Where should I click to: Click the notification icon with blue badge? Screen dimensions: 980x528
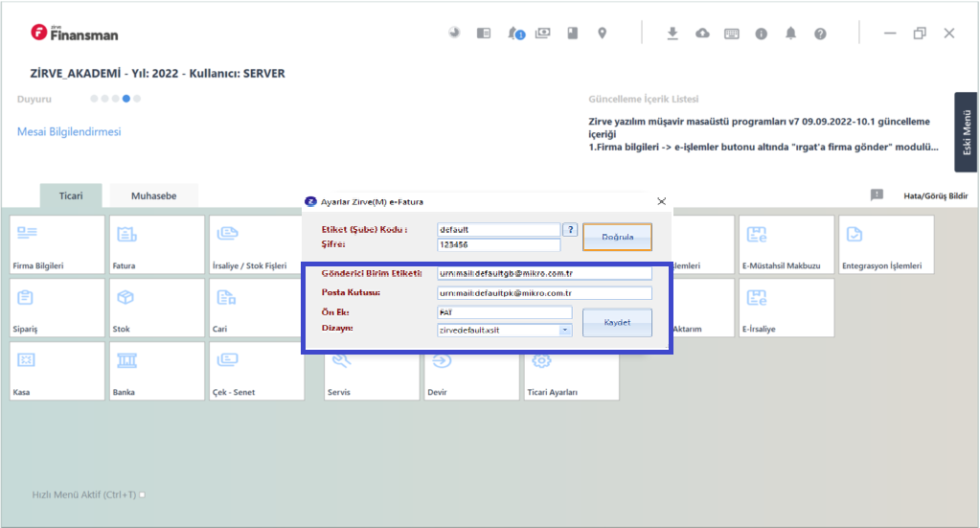pos(515,34)
